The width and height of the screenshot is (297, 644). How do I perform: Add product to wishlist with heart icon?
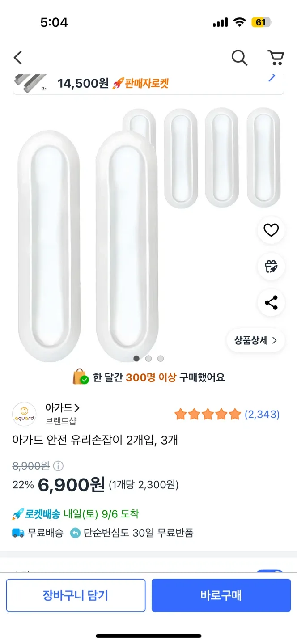[x=271, y=230]
